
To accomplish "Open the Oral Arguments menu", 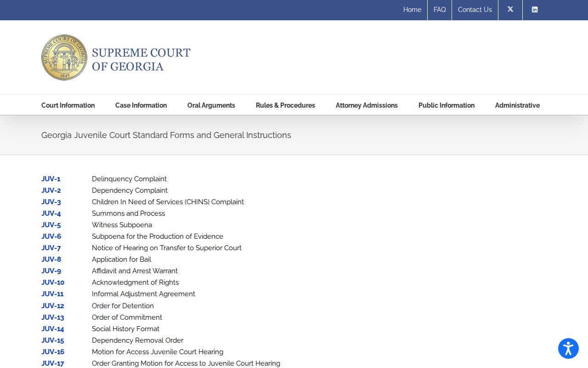I will tap(211, 105).
